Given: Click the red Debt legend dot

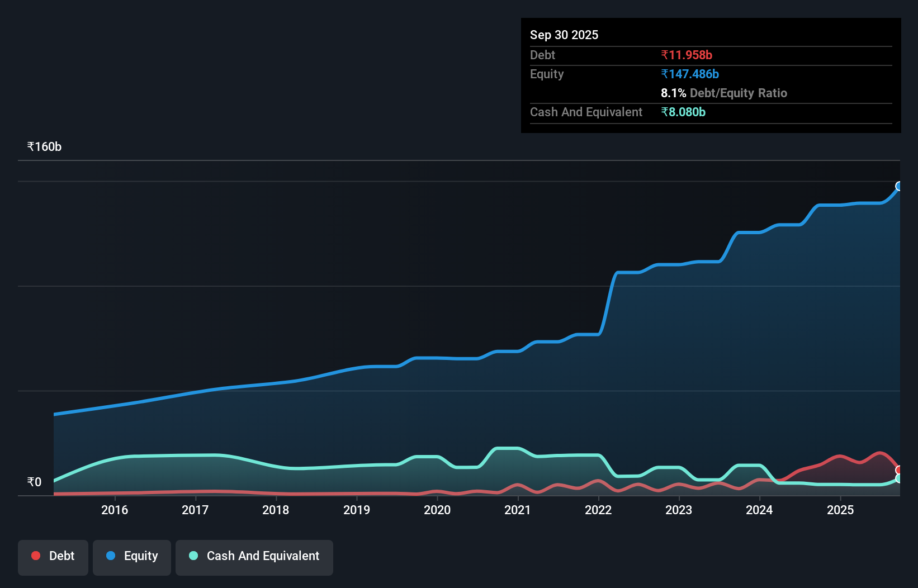Looking at the screenshot, I should [x=36, y=556].
